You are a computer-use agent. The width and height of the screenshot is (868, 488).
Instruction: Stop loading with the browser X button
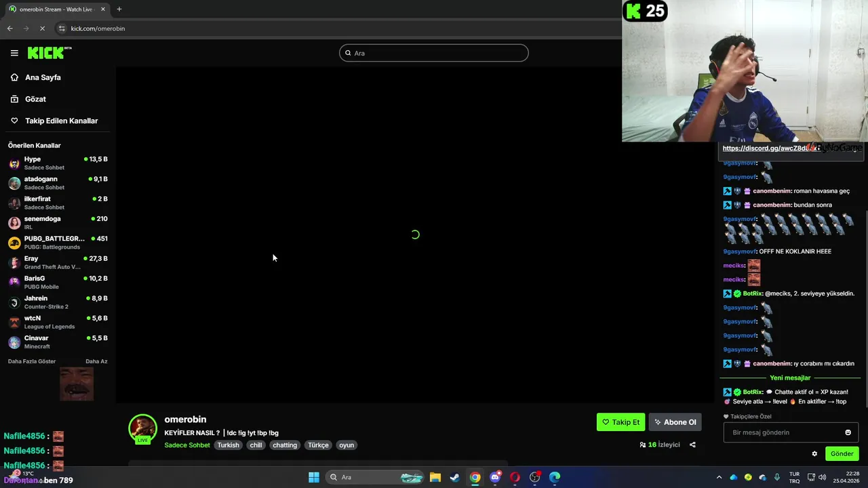click(42, 28)
